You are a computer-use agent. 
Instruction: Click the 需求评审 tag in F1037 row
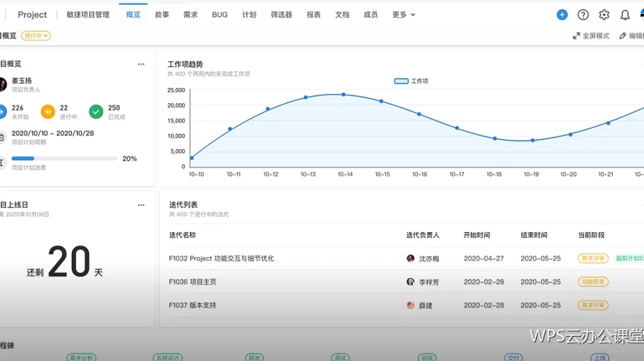click(x=593, y=305)
